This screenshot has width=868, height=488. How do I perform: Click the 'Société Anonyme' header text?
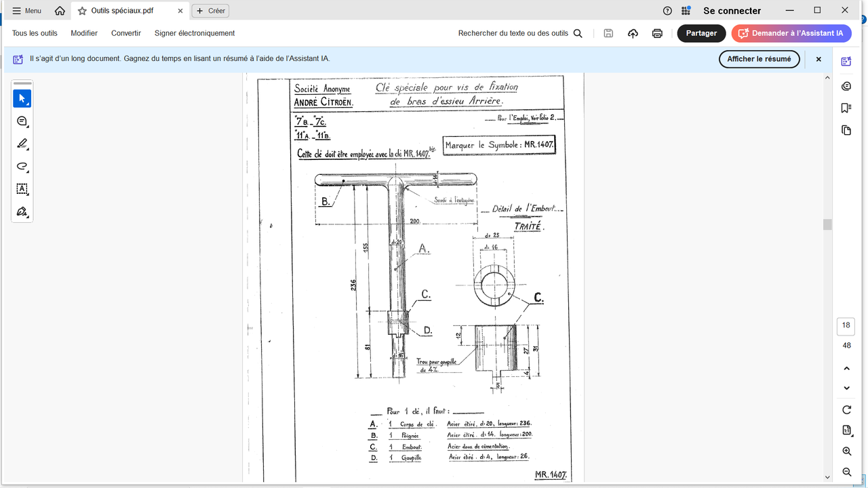[x=322, y=89]
